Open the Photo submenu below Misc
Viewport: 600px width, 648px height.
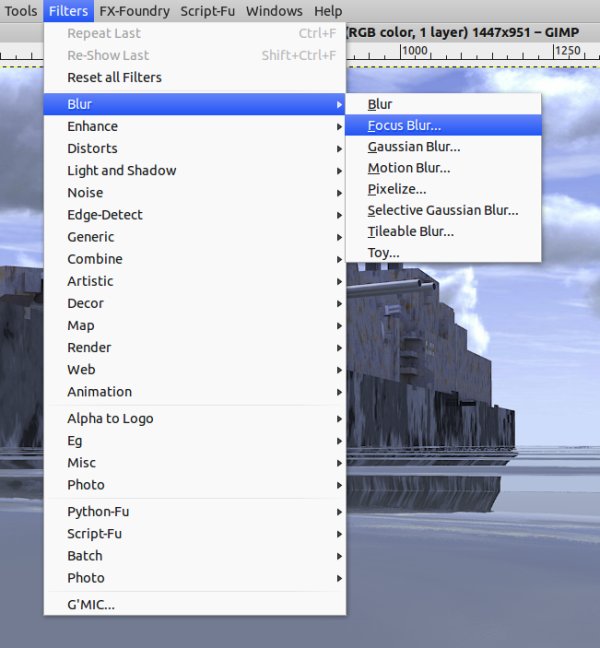(195, 485)
